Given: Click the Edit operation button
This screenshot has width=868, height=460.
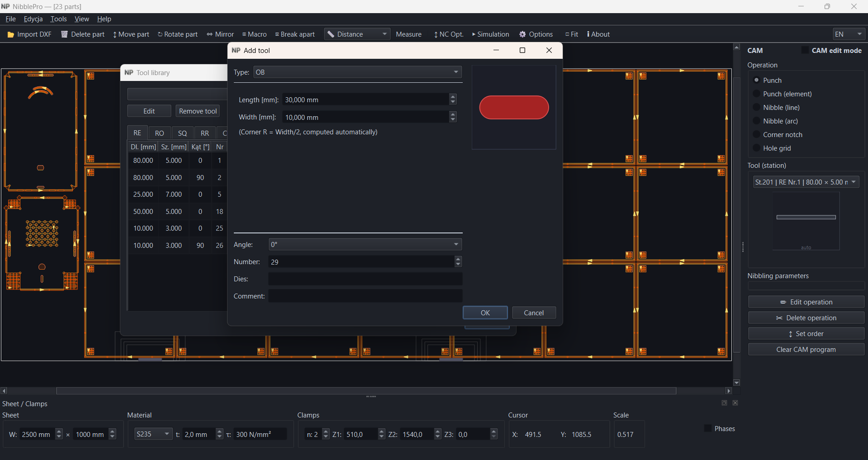Looking at the screenshot, I should (x=806, y=302).
